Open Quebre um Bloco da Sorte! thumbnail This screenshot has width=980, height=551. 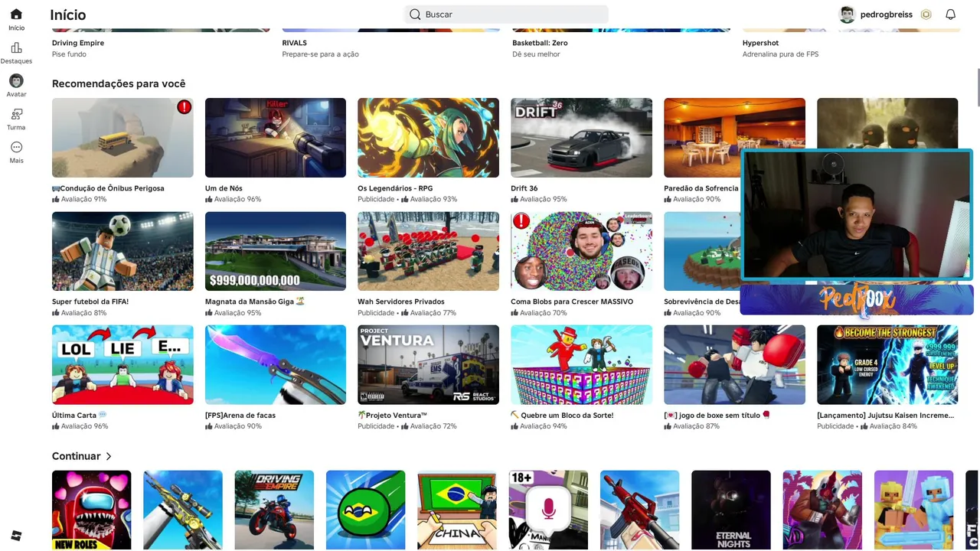[581, 365]
